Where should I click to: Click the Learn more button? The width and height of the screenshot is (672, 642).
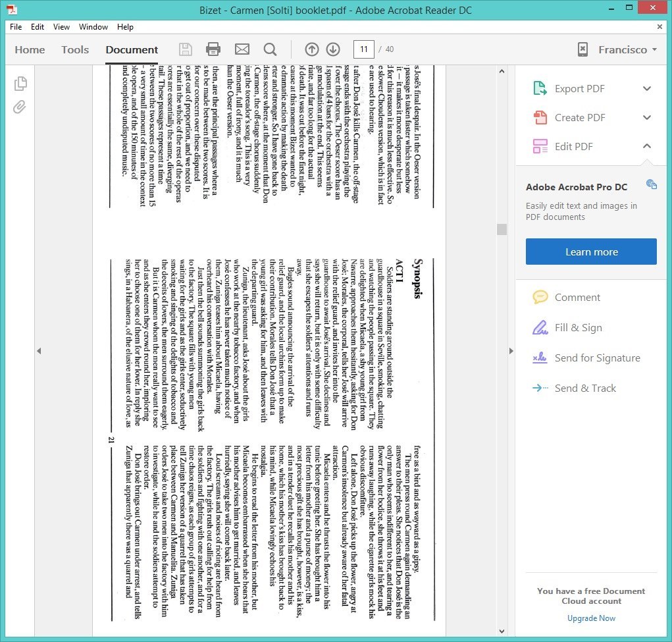point(591,252)
